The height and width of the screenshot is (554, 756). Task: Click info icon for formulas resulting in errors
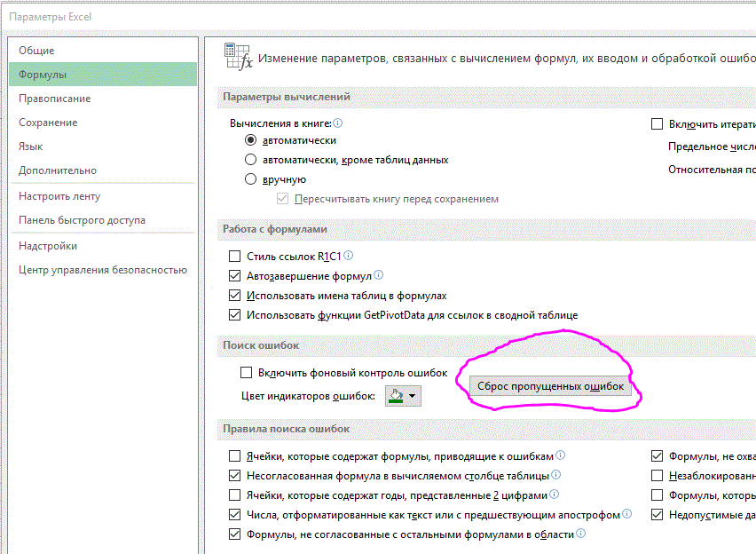point(560,455)
